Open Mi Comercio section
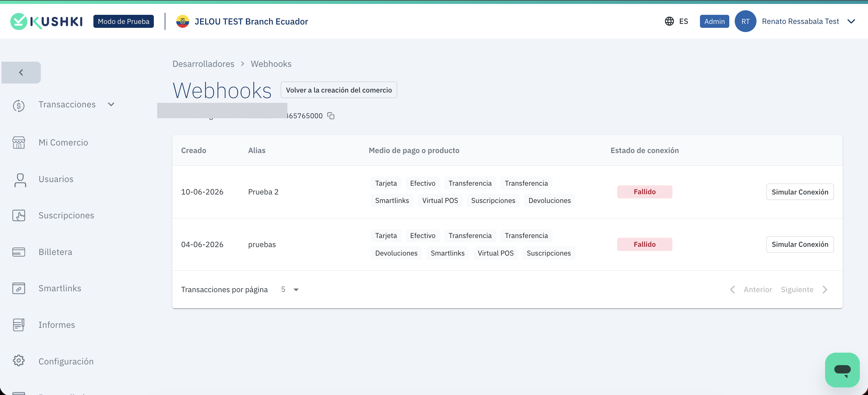Screen dimensions: 868x395 pyautogui.click(x=63, y=142)
